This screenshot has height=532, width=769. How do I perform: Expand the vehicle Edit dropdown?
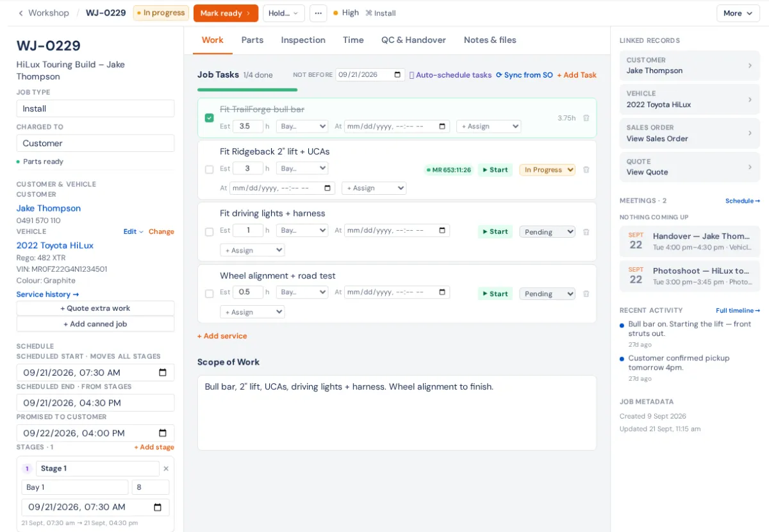134,231
